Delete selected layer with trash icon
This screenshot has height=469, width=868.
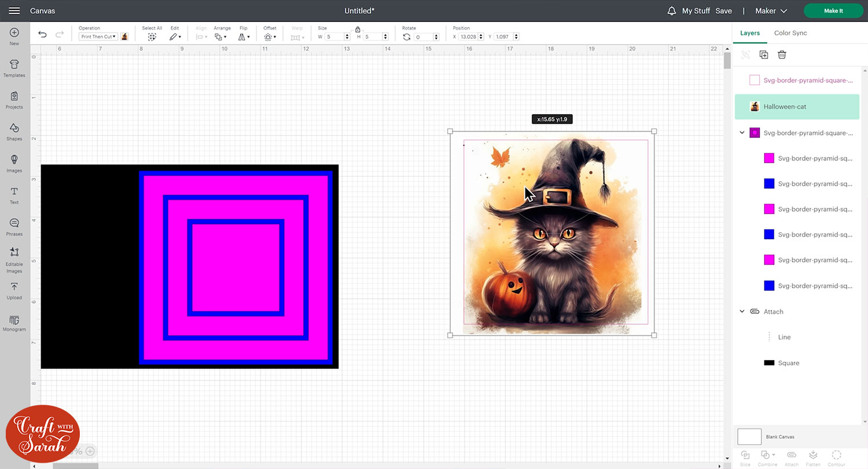click(x=782, y=54)
